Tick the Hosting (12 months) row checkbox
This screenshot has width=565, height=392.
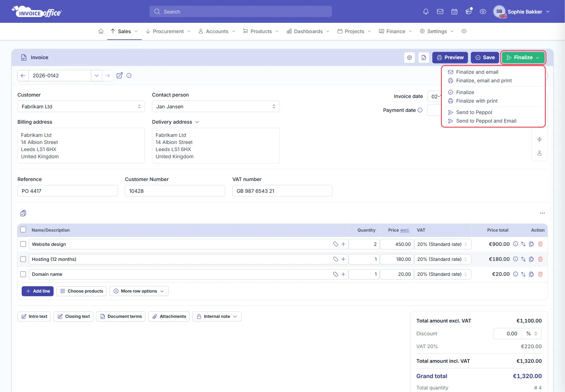tap(23, 259)
